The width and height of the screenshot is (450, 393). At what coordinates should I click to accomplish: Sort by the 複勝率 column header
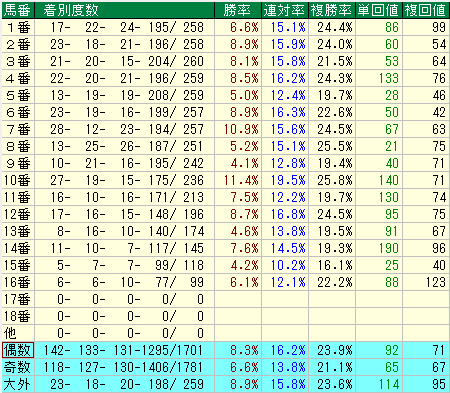332,10
